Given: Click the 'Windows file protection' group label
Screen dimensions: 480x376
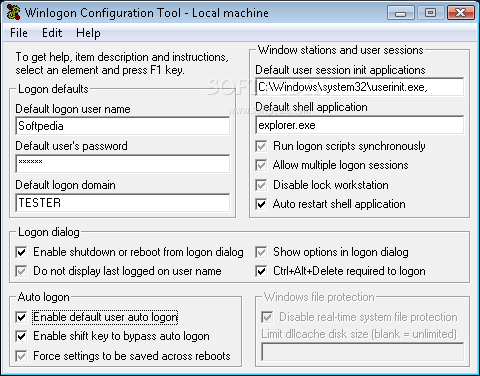Looking at the screenshot, I should 319,297.
